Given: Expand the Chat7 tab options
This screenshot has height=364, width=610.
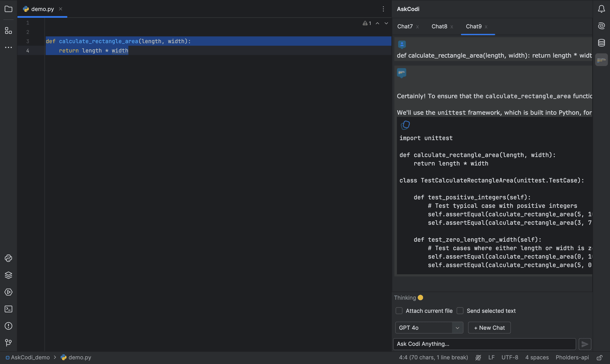Looking at the screenshot, I should coord(417,26).
